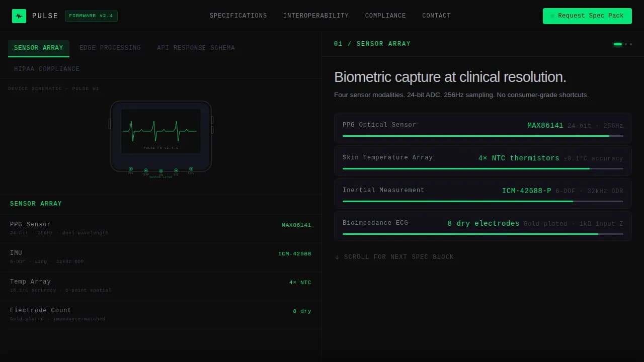The width and height of the screenshot is (644, 362).
Task: Select the Sensor Array tab
Action: tap(39, 48)
